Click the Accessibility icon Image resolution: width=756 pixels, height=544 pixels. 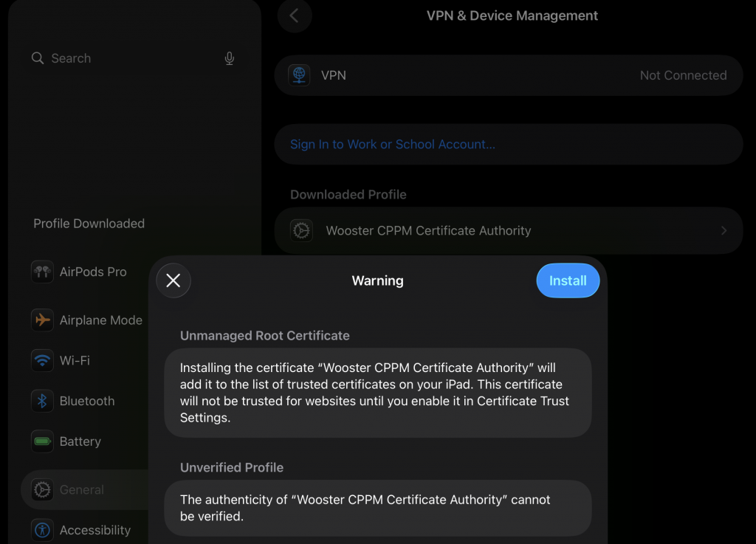42,530
